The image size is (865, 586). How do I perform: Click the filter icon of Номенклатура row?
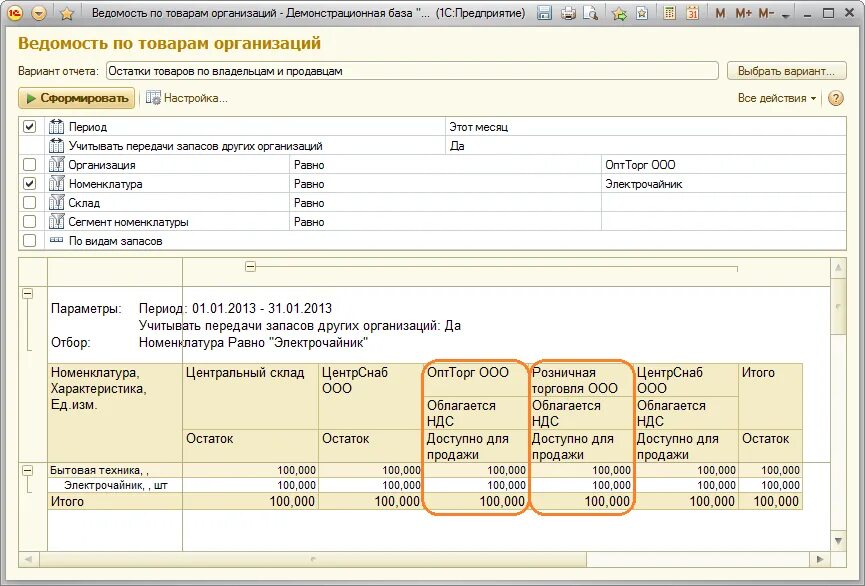[x=56, y=184]
